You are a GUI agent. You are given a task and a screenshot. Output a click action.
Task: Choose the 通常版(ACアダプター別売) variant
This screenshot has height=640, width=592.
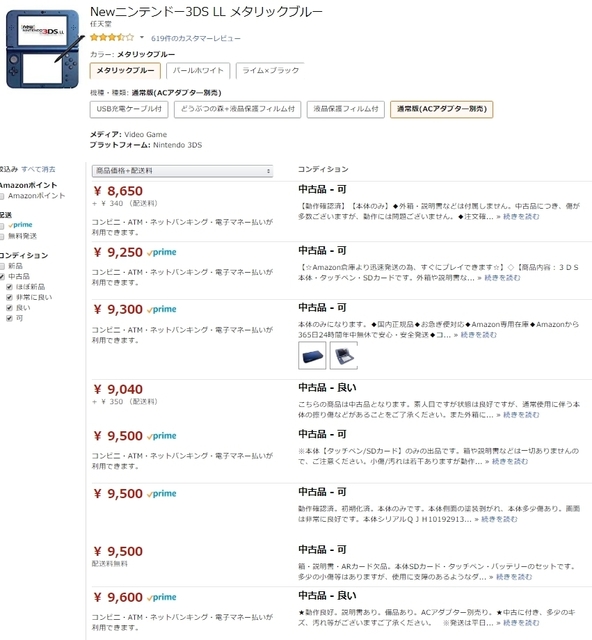(442, 109)
